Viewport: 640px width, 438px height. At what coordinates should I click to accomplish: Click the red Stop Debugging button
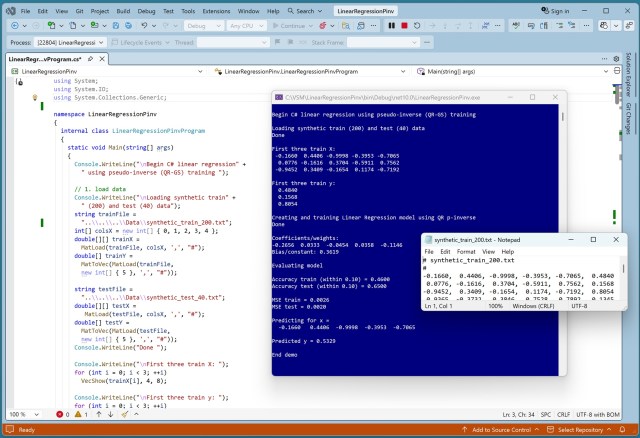404,26
